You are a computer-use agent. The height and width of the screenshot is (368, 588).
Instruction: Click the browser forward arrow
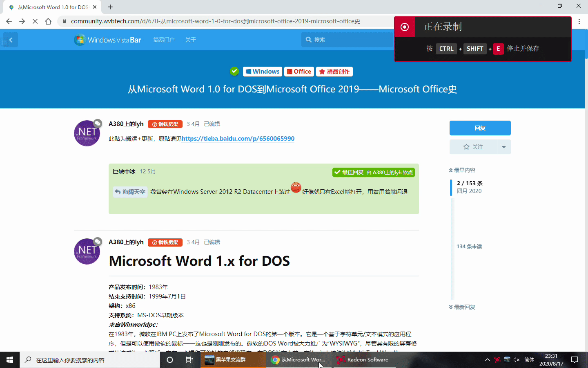tap(22, 21)
